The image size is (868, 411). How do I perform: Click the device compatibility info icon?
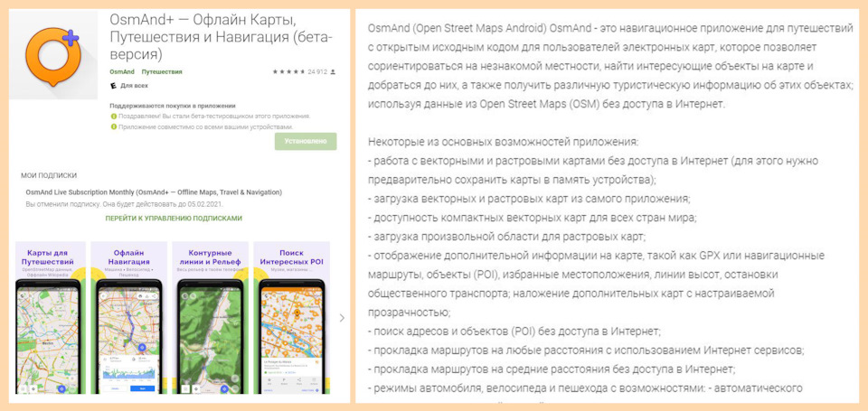pos(114,126)
